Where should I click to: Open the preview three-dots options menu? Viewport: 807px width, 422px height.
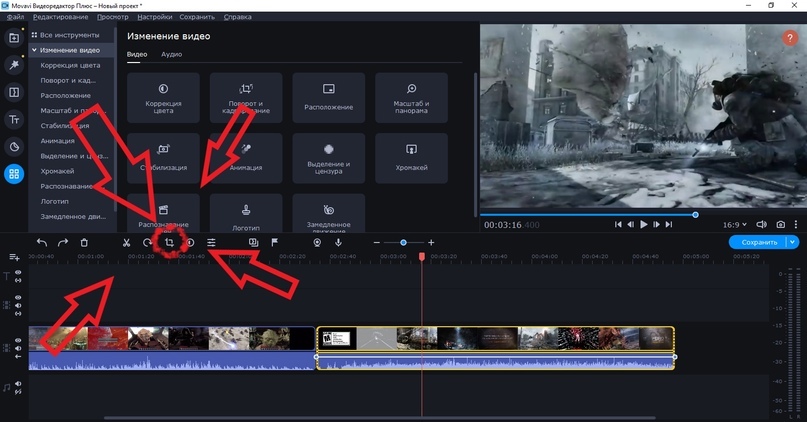point(796,224)
